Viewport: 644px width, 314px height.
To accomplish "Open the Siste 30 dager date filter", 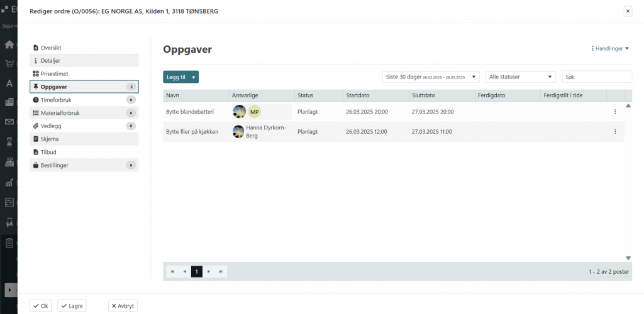I will click(431, 77).
